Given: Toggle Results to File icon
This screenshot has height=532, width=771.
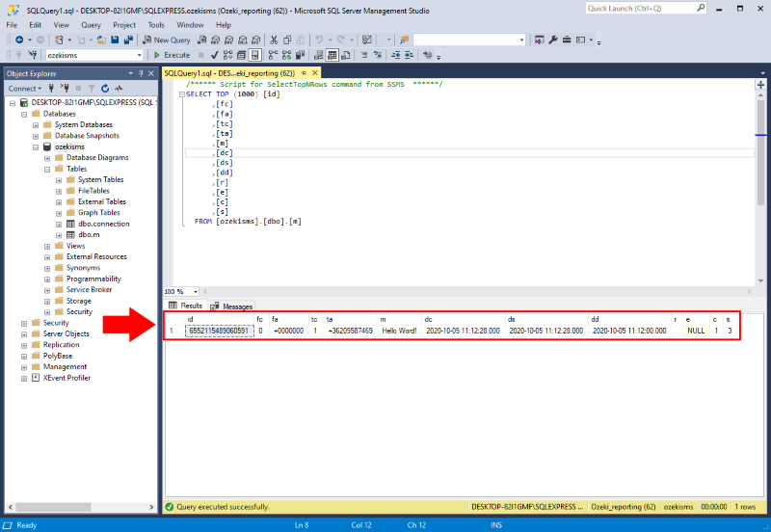Looking at the screenshot, I should [x=346, y=55].
